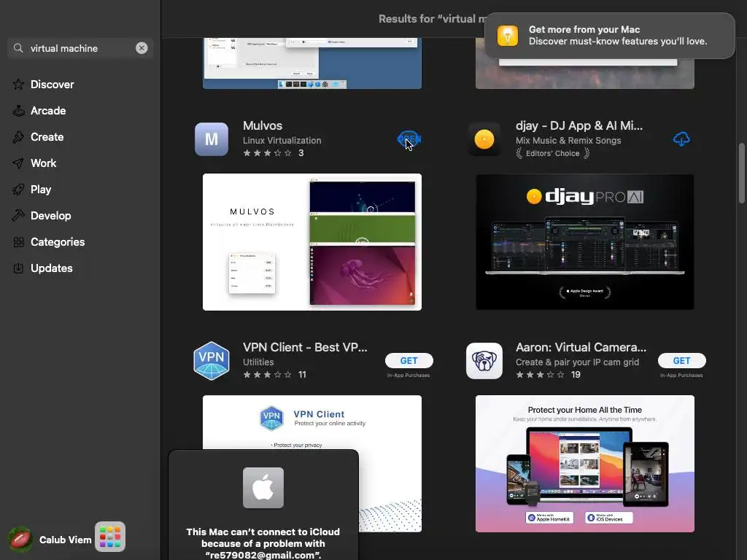View the djay Pro AI screenshot
Viewport: 747px width, 560px height.
pos(584,242)
